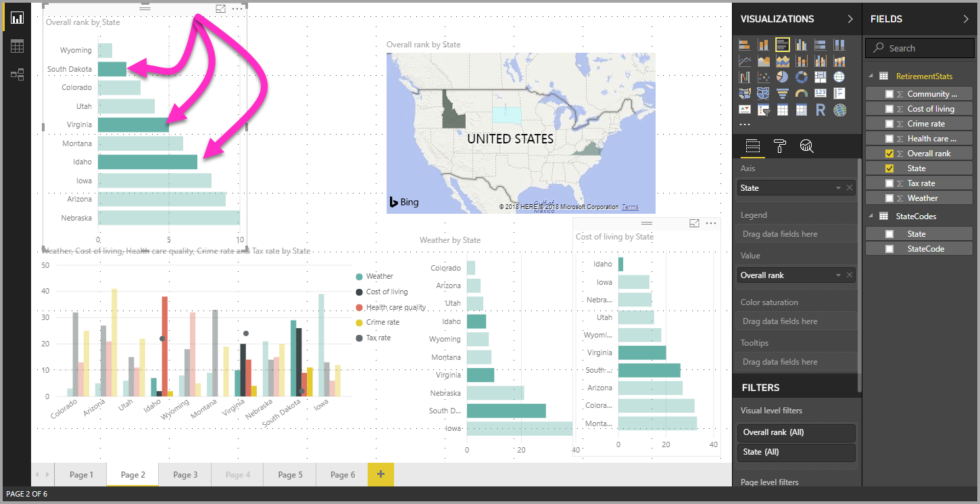
Task: Check the Weather field
Action: (x=889, y=198)
